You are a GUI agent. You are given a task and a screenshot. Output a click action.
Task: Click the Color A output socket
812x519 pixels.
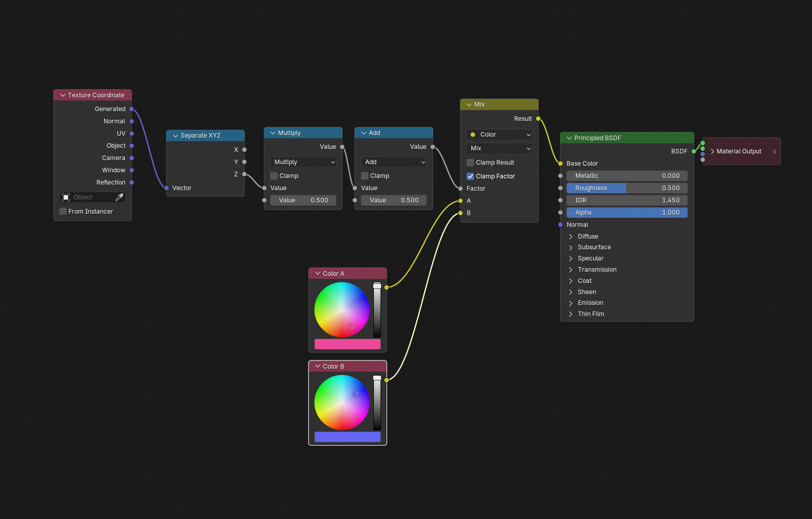click(x=387, y=288)
